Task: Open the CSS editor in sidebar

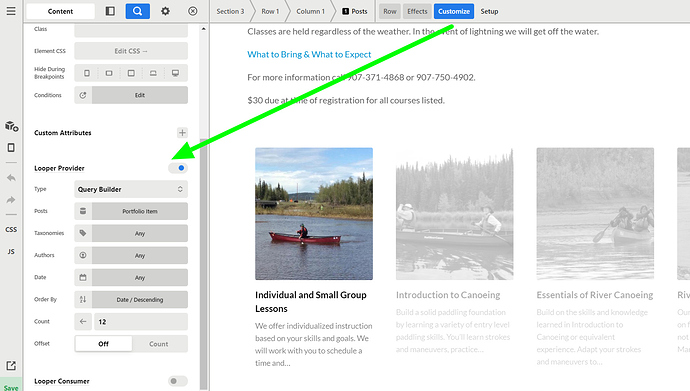Action: coord(11,230)
